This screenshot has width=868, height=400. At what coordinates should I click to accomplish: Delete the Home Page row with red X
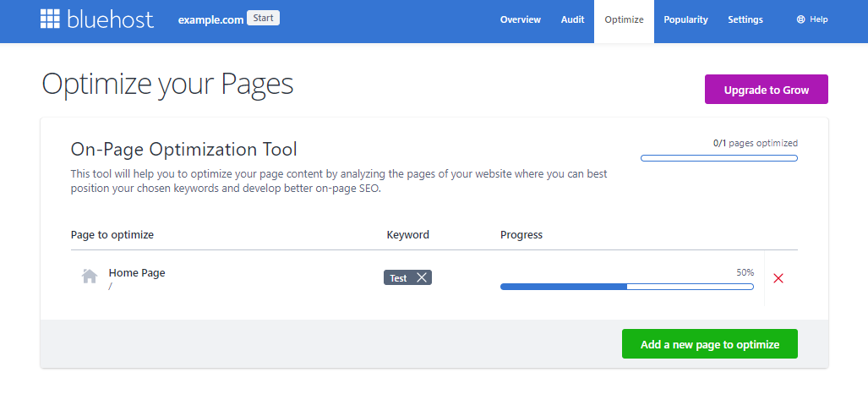(x=778, y=278)
